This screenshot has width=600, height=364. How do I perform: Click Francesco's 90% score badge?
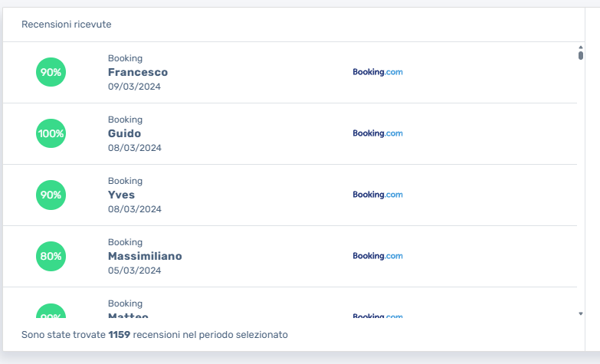click(51, 72)
